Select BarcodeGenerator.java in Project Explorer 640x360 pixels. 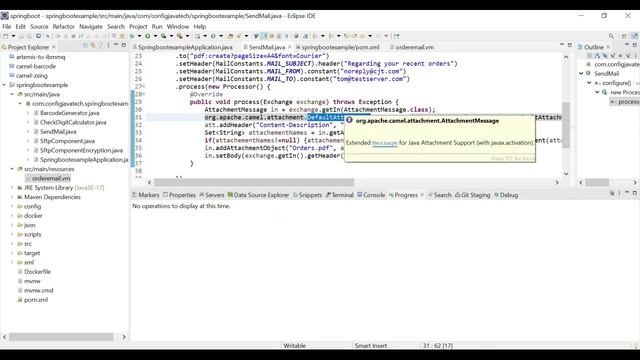69,113
